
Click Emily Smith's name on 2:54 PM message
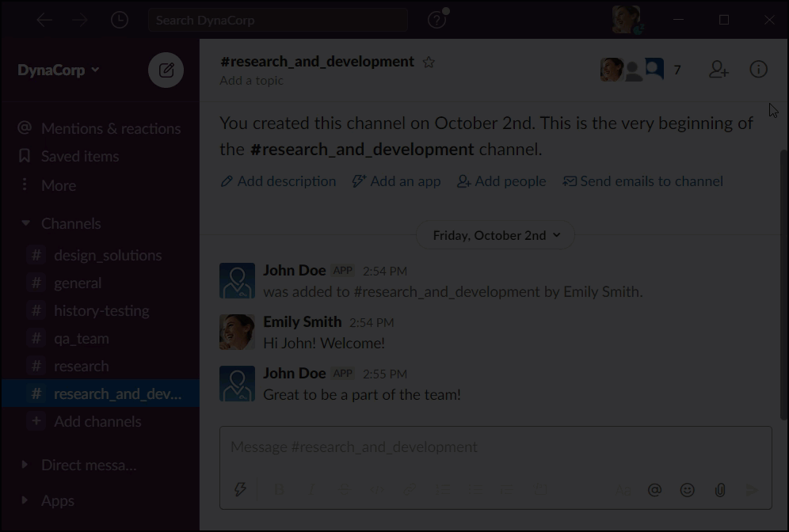tap(303, 321)
